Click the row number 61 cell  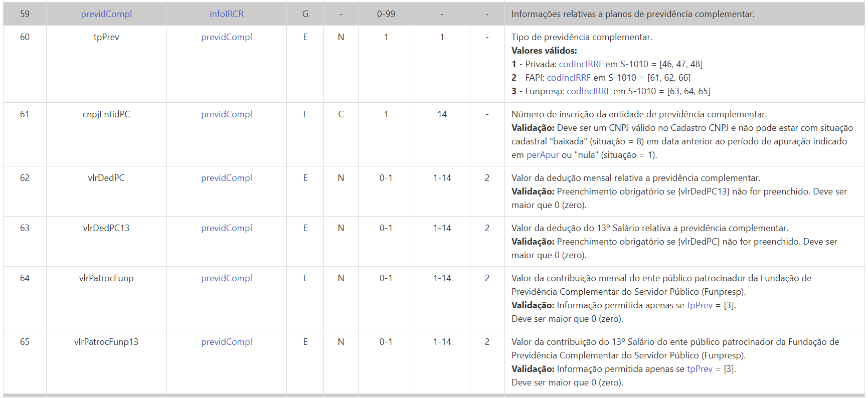coord(25,114)
